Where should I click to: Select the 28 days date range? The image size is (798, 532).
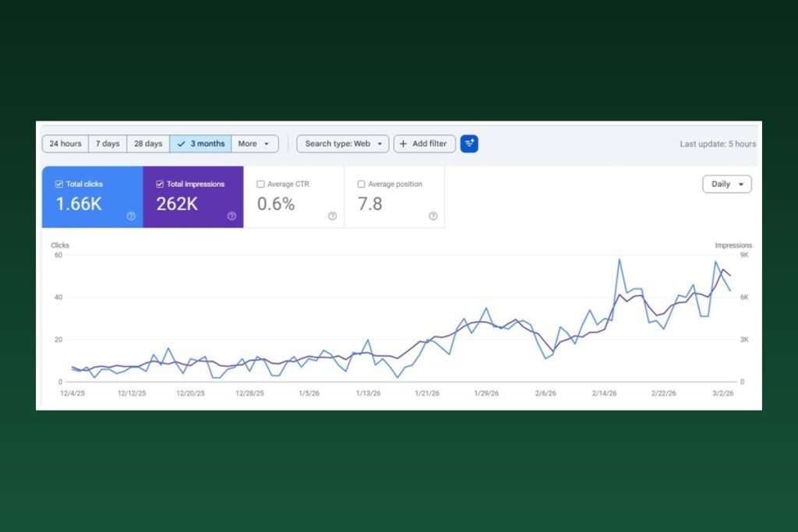coord(148,143)
